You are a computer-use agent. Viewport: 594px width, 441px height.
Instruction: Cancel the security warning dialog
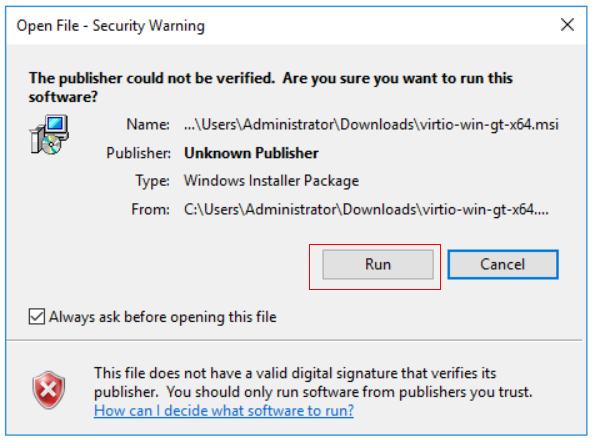pyautogui.click(x=503, y=264)
